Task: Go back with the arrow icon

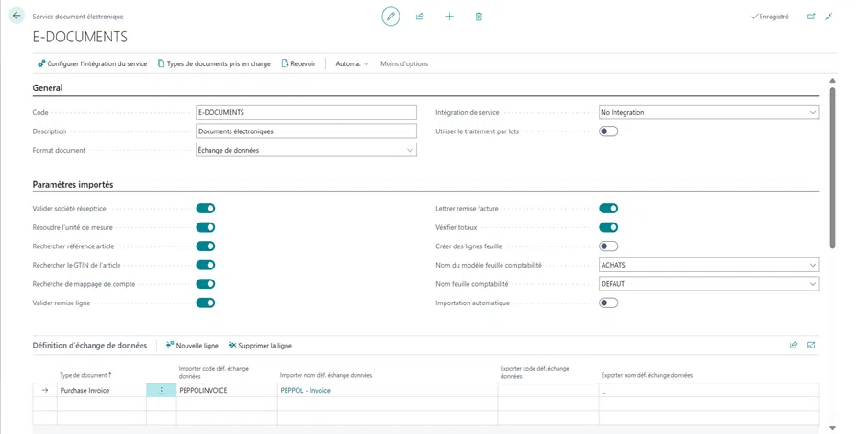Action: point(16,16)
